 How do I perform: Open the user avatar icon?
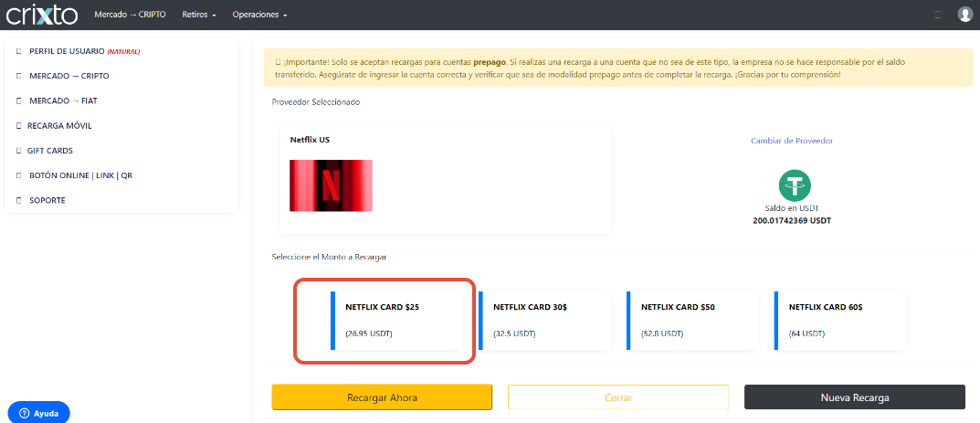point(965,15)
